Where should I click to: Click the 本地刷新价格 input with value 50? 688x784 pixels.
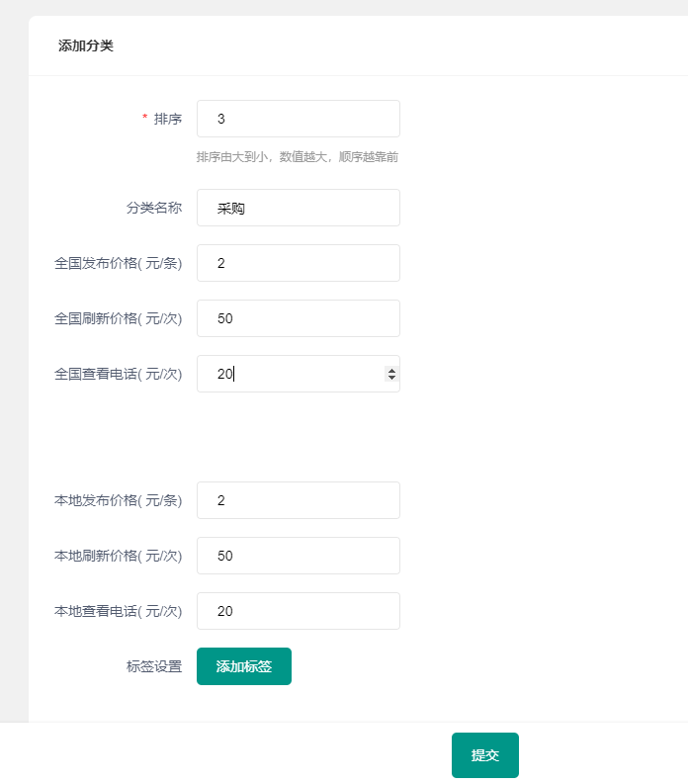[298, 556]
